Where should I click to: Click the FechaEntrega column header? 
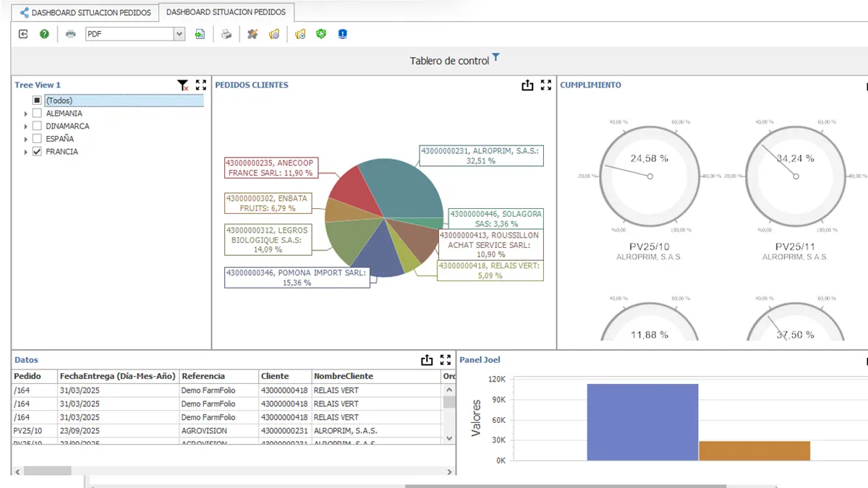click(117, 376)
